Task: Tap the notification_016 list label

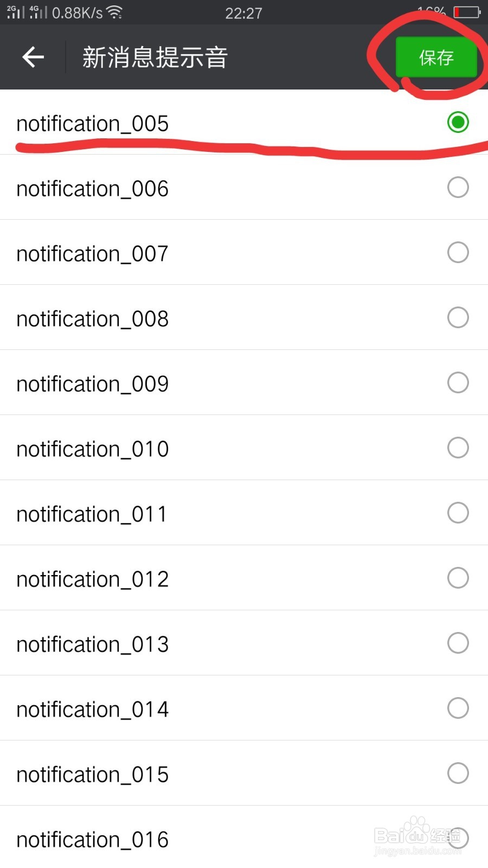Action: tap(93, 840)
